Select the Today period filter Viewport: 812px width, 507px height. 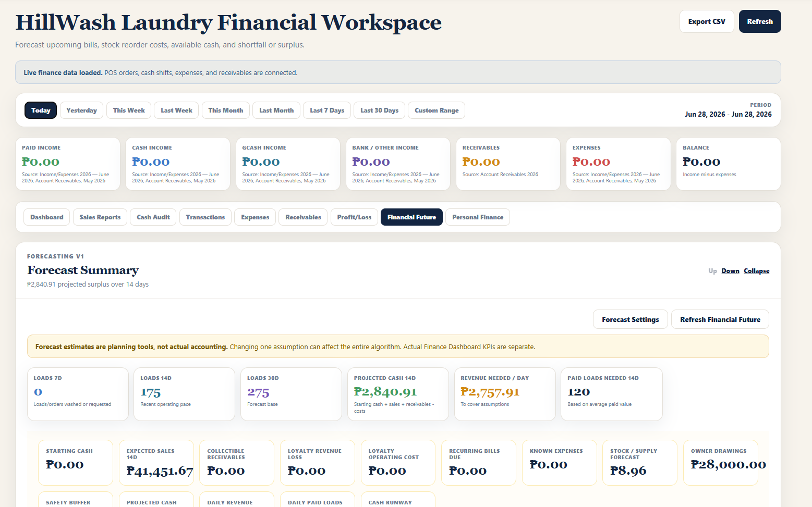click(41, 110)
